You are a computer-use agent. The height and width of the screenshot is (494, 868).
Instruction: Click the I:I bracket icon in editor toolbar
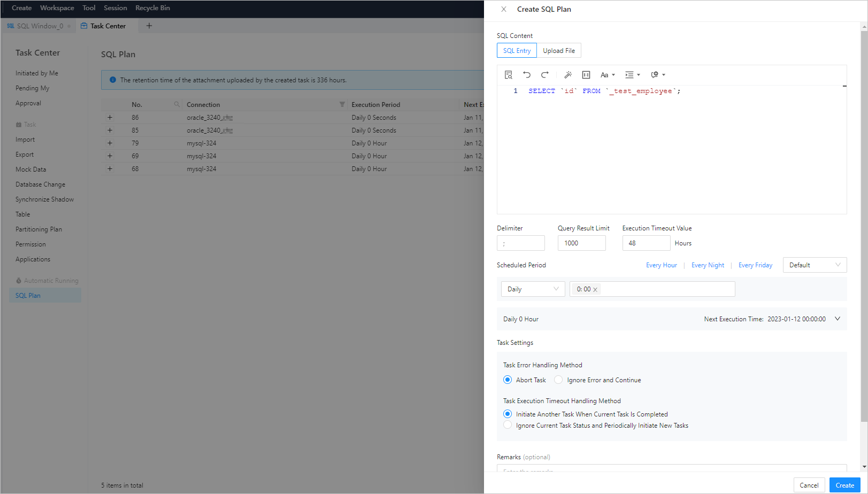(586, 74)
